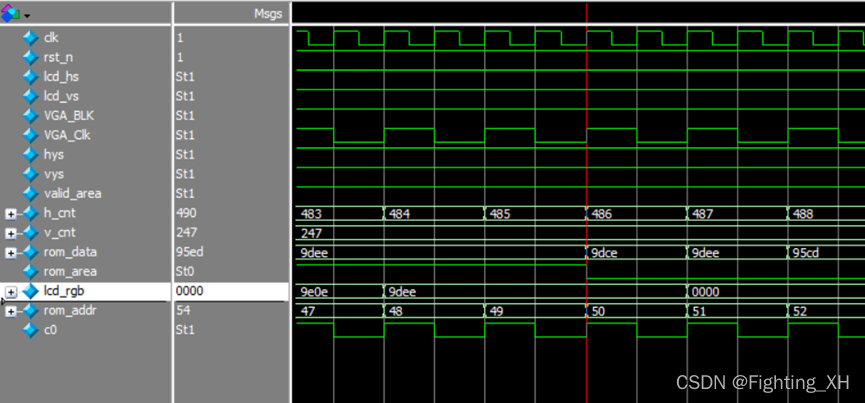Click lcd_rgb message value 0000
The height and width of the screenshot is (403, 865).
(x=190, y=291)
